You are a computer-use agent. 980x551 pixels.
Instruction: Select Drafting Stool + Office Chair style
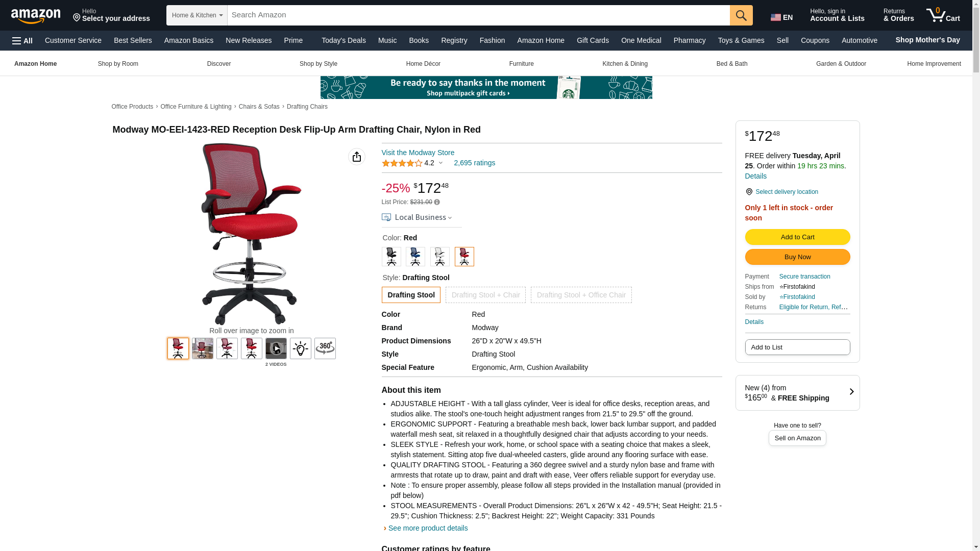581,295
